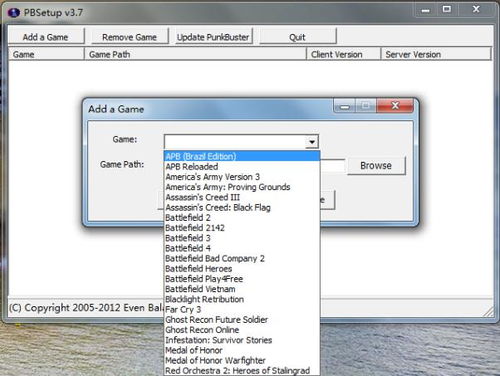This screenshot has width=500, height=376.
Task: Pick Ghost Recon Online entry
Action: [242, 330]
